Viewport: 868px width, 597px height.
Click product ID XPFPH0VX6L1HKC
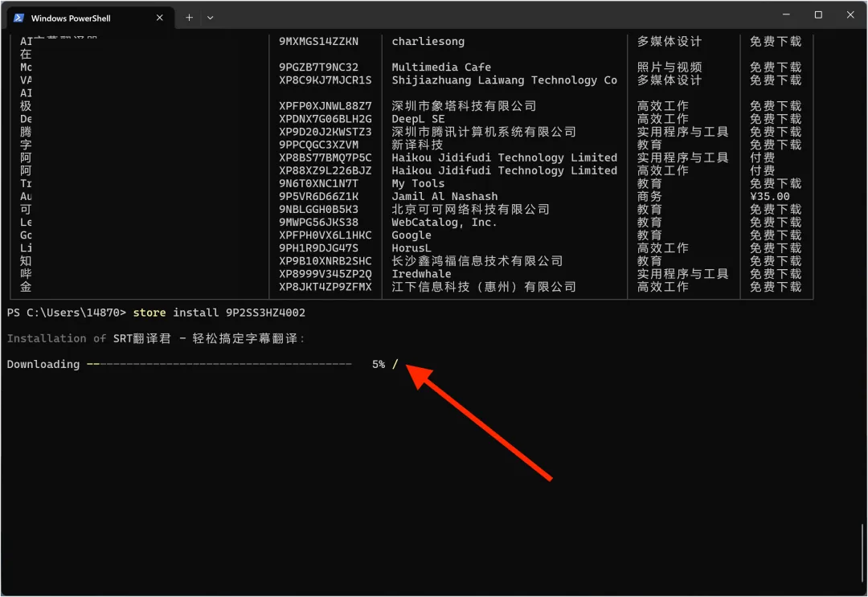pos(325,235)
